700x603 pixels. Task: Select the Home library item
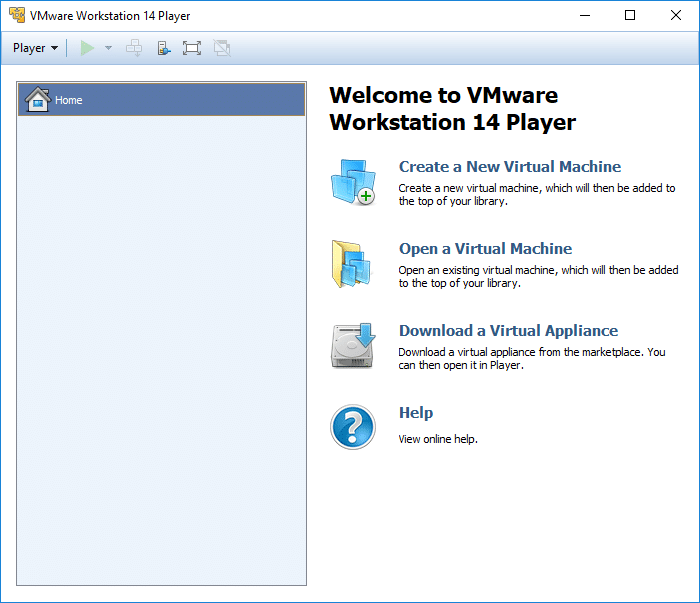[162, 100]
